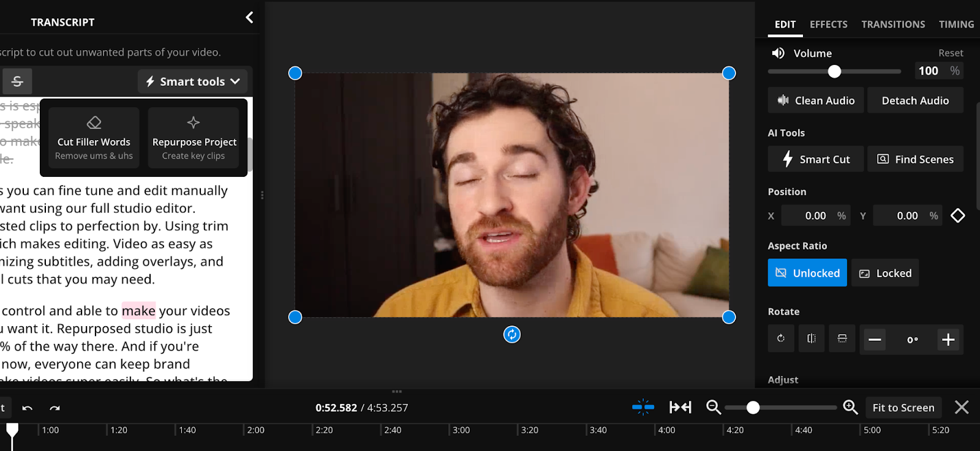The image size is (980, 451).
Task: Switch to the TIMING tab
Action: pyautogui.click(x=956, y=24)
